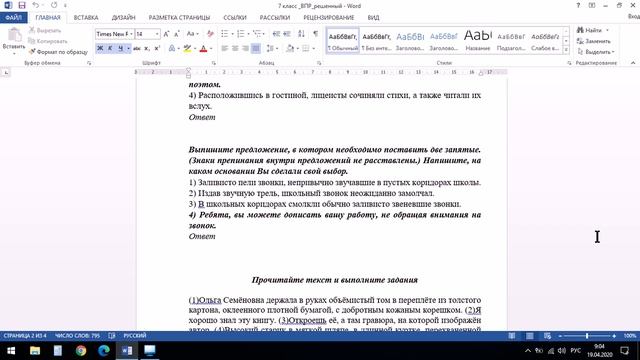Apply the Обычный (Normal) style

coord(343,41)
